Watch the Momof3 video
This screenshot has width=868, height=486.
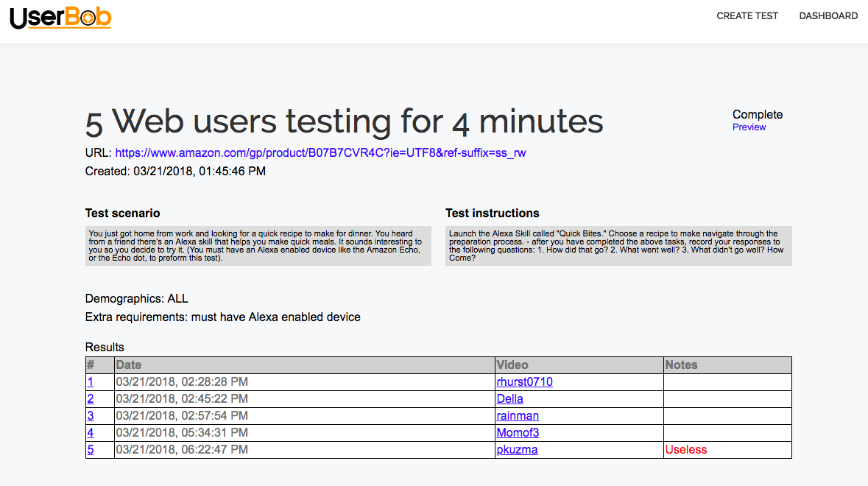click(518, 433)
